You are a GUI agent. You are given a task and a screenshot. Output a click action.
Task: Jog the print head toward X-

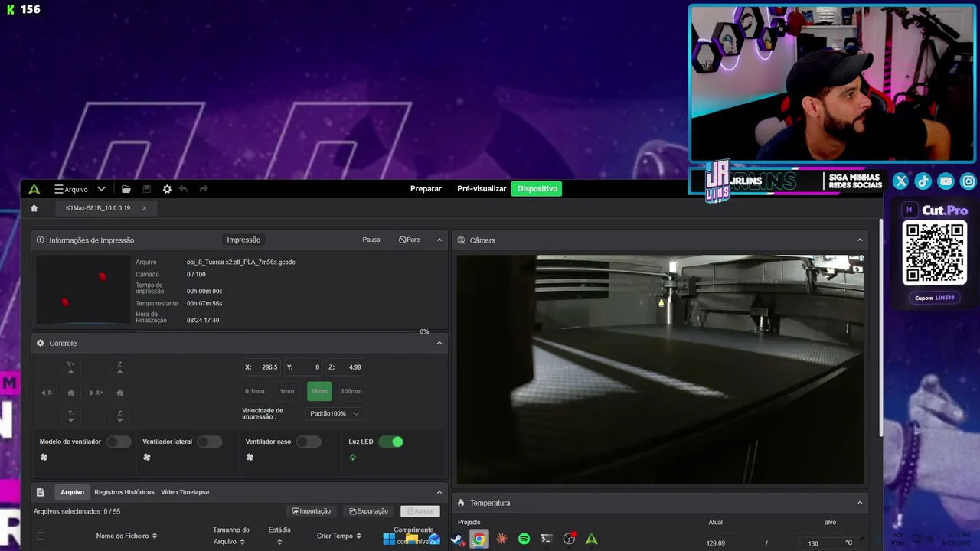47,393
